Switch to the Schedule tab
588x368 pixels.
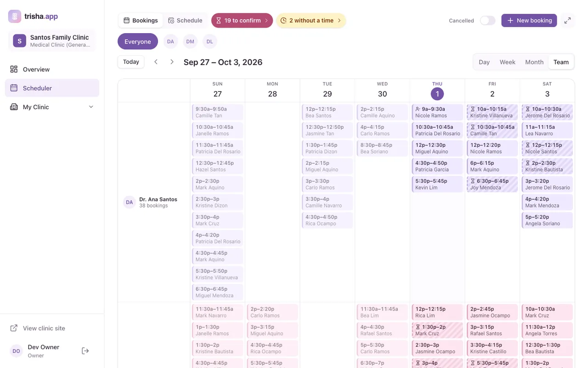185,20
